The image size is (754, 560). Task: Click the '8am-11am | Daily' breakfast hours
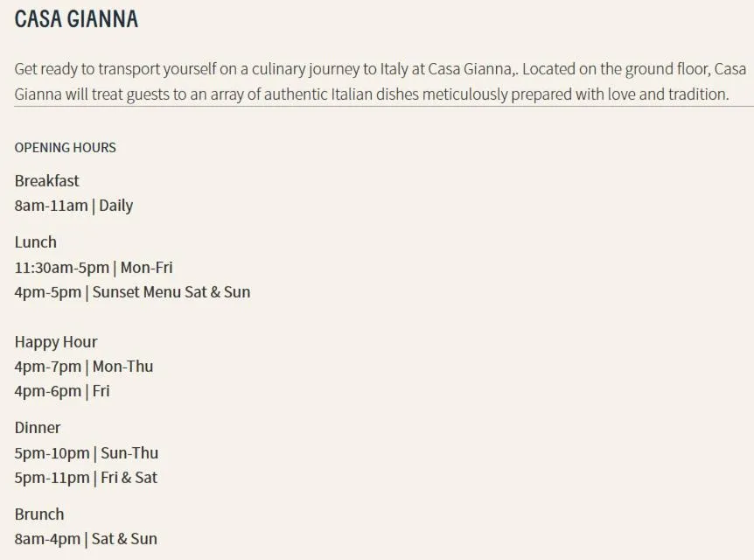coord(73,206)
